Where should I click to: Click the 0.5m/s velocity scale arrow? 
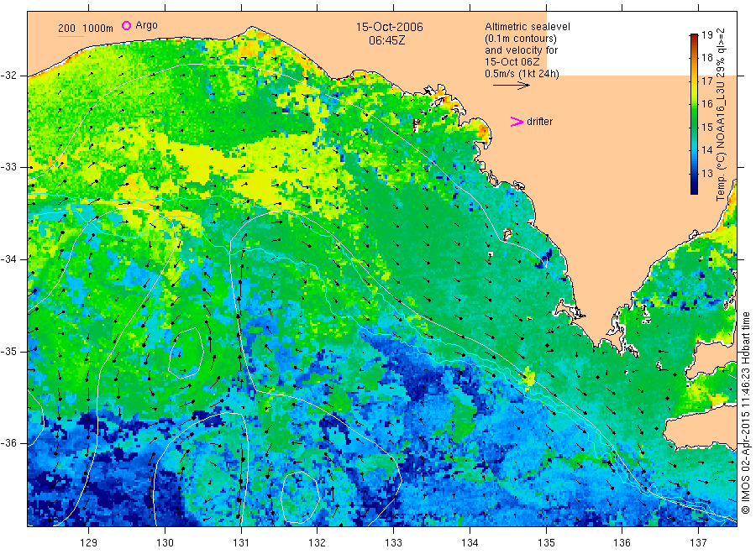pyautogui.click(x=511, y=86)
